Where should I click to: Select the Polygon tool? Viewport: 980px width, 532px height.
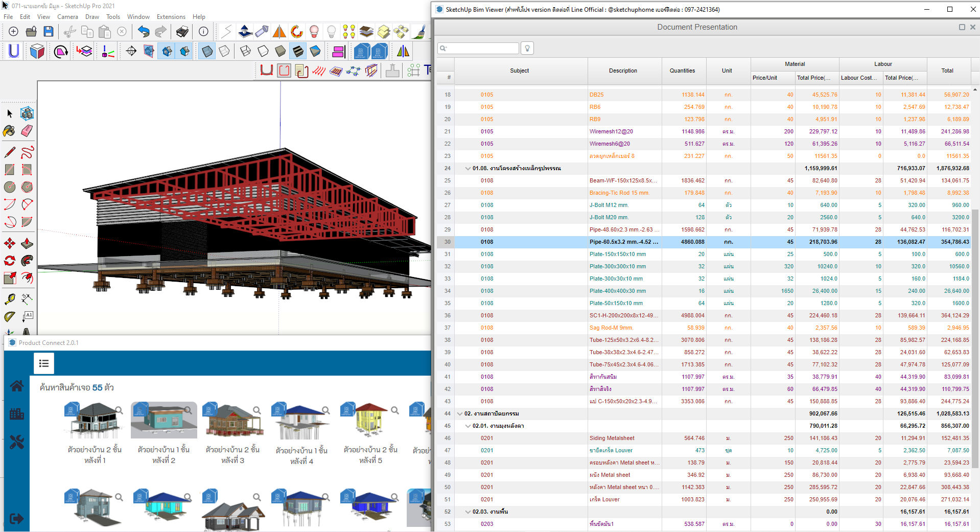27,187
